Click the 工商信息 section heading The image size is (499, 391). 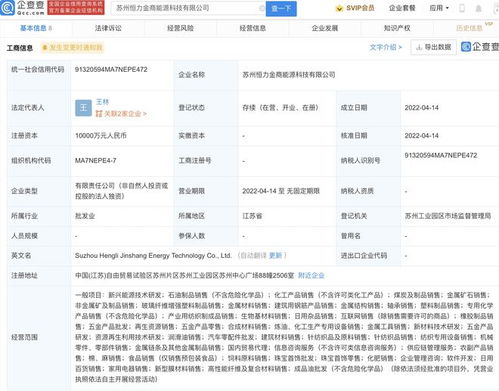tap(20, 48)
